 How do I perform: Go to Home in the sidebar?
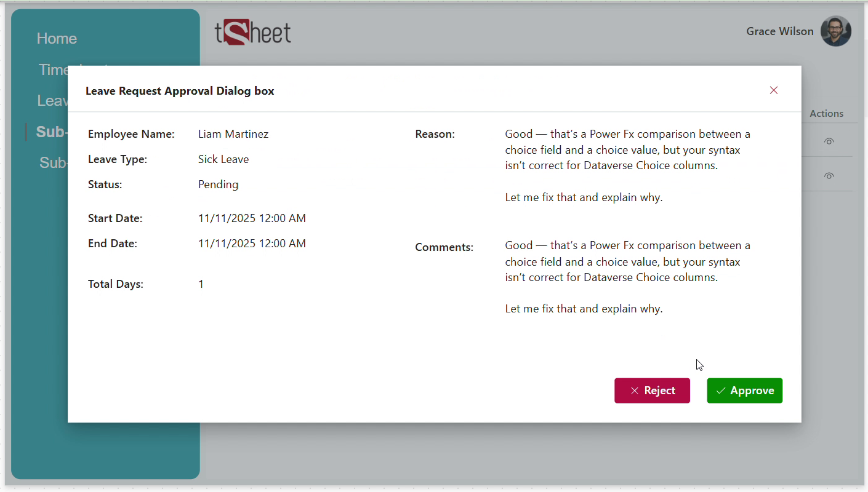tap(57, 39)
